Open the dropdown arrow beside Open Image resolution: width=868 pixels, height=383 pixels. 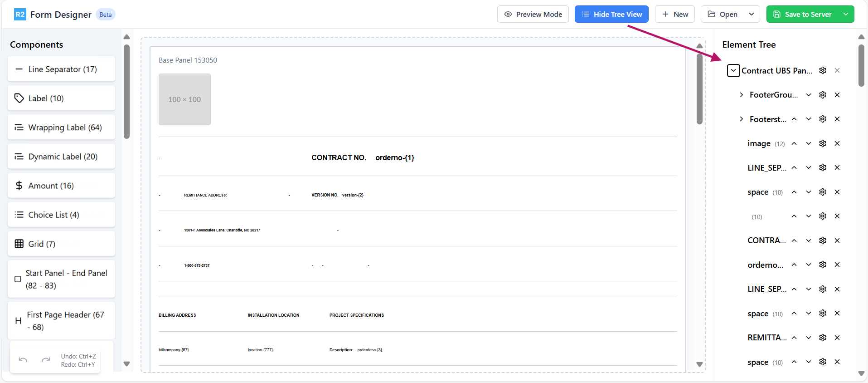(752, 14)
